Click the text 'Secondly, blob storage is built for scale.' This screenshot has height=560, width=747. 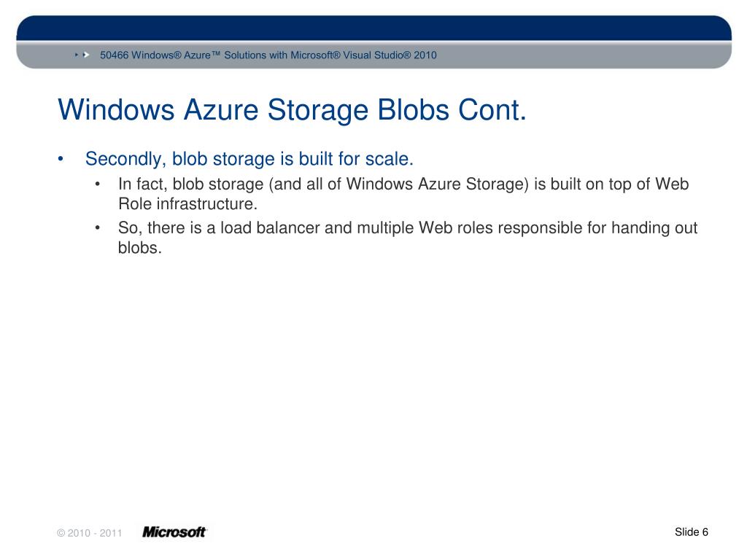coord(249,159)
